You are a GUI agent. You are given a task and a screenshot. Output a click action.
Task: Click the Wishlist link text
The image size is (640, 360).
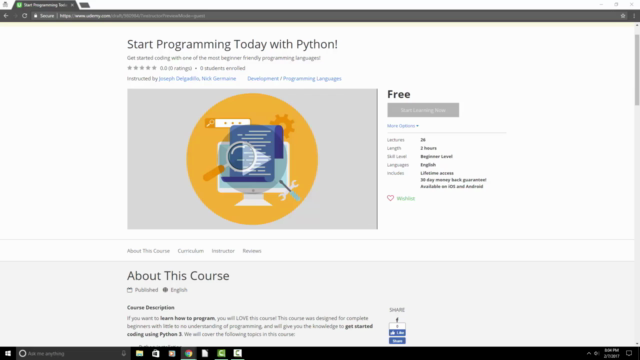[406, 198]
